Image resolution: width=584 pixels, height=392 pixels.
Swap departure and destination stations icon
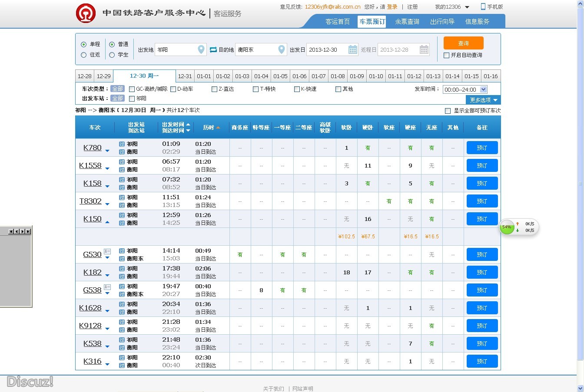pyautogui.click(x=213, y=50)
